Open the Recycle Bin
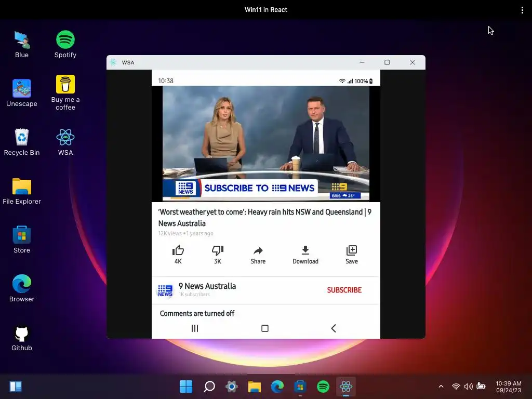The height and width of the screenshot is (399, 532). [x=22, y=142]
